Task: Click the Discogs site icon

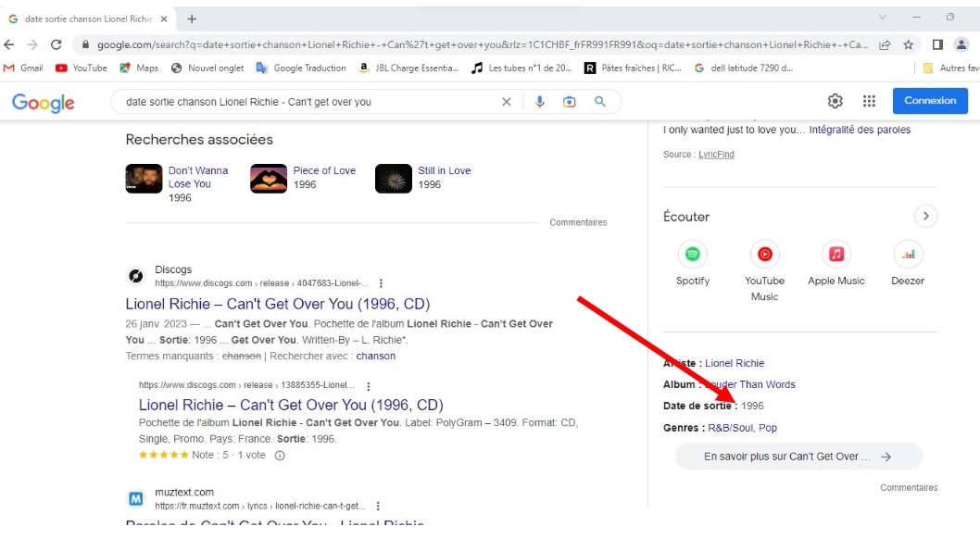Action: pos(135,276)
